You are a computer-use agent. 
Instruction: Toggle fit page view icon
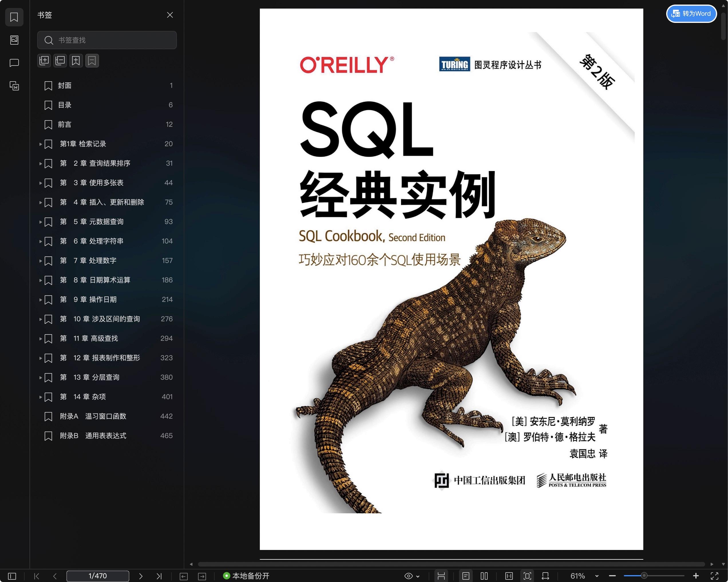pyautogui.click(x=527, y=576)
